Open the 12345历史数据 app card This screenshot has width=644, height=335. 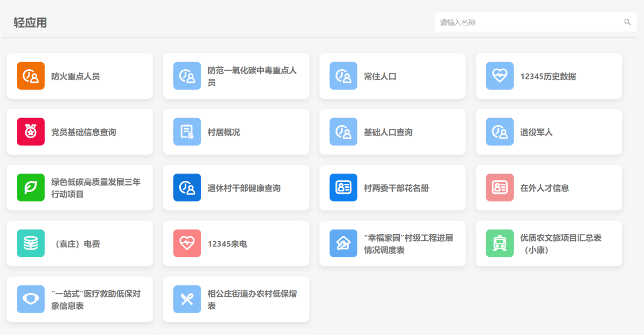tap(548, 76)
